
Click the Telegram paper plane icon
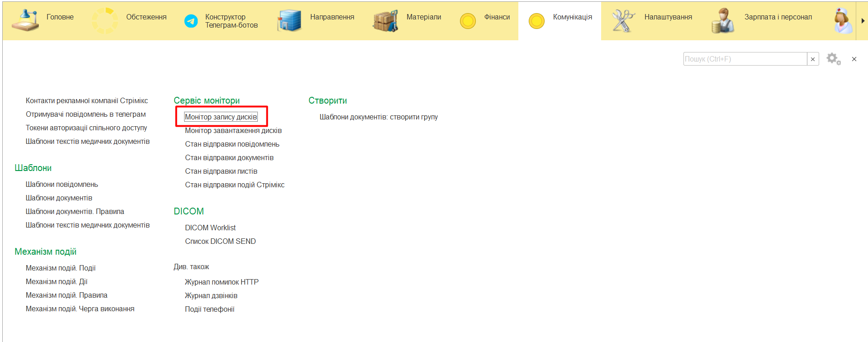[191, 21]
